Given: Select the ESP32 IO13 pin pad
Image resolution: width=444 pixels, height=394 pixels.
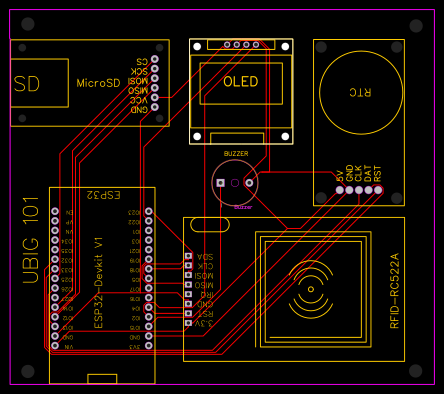Looking at the screenshot, I should (x=55, y=326).
